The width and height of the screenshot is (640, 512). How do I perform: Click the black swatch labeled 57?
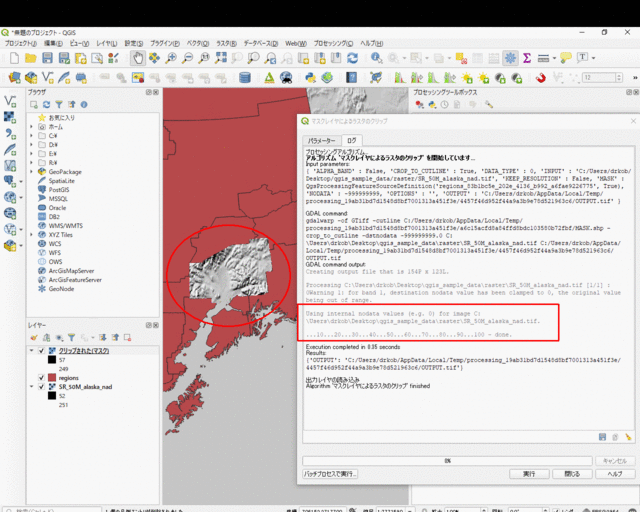tap(52, 360)
